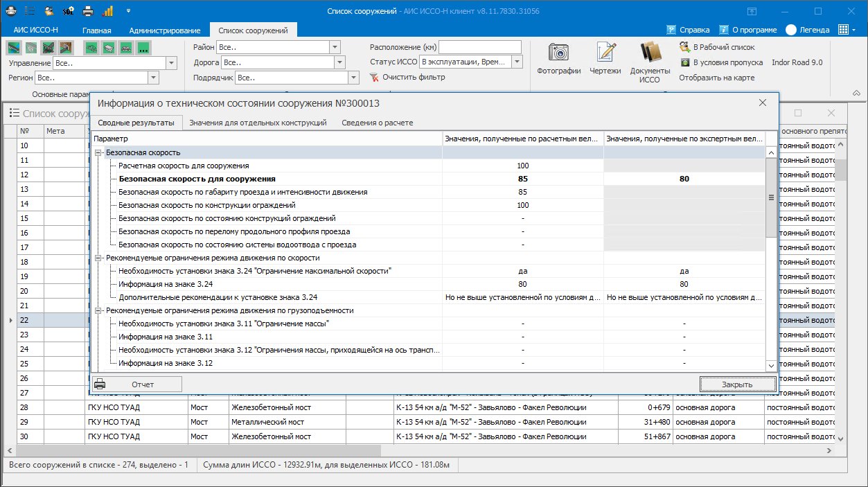
Task: Click the Расположение (км) input field
Action: pos(479,47)
